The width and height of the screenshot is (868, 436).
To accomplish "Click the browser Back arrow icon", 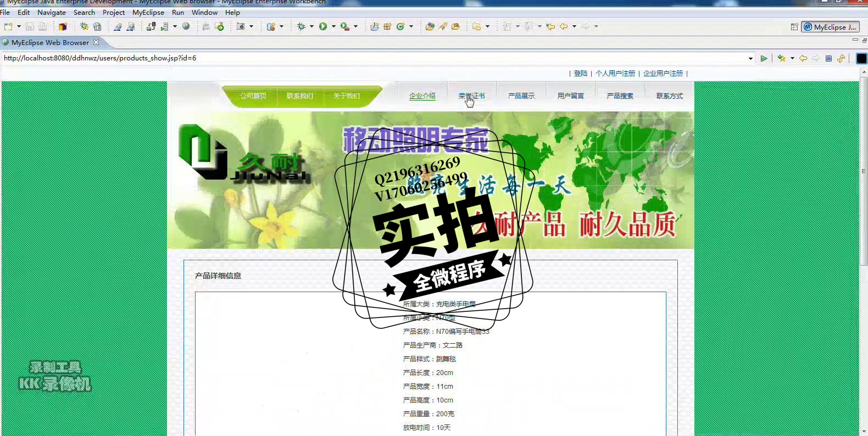I will point(803,58).
